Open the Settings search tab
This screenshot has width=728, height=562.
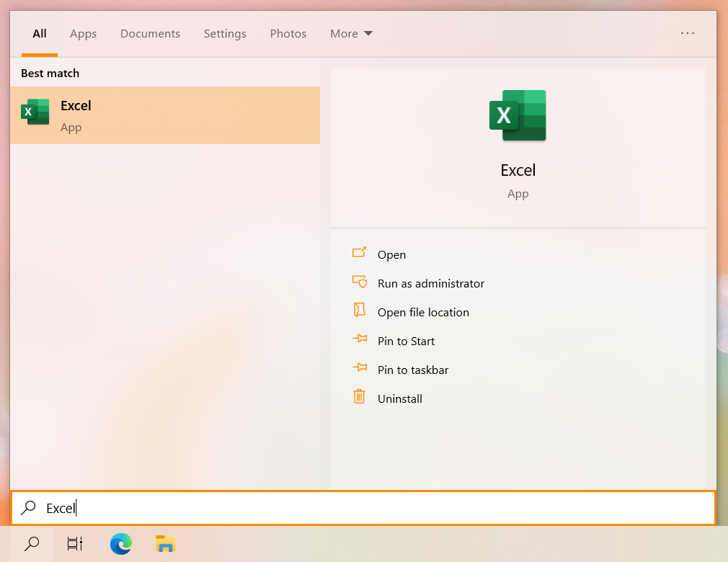coord(225,34)
